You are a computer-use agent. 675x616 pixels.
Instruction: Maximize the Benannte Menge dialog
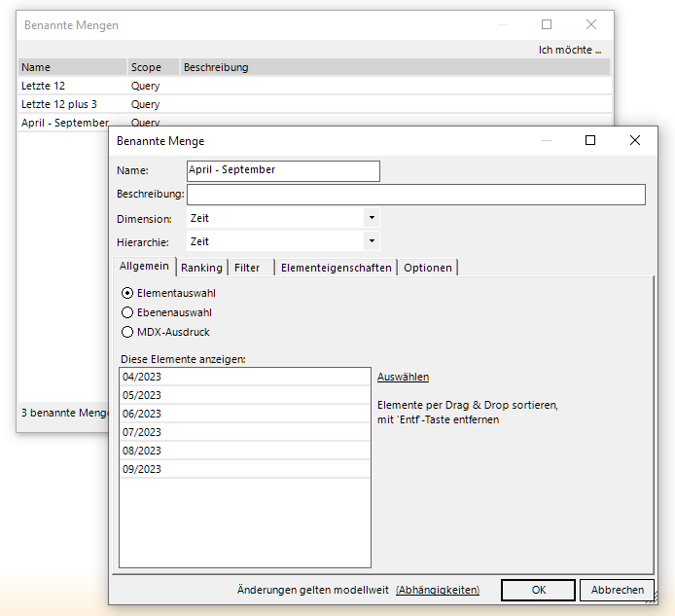click(589, 140)
